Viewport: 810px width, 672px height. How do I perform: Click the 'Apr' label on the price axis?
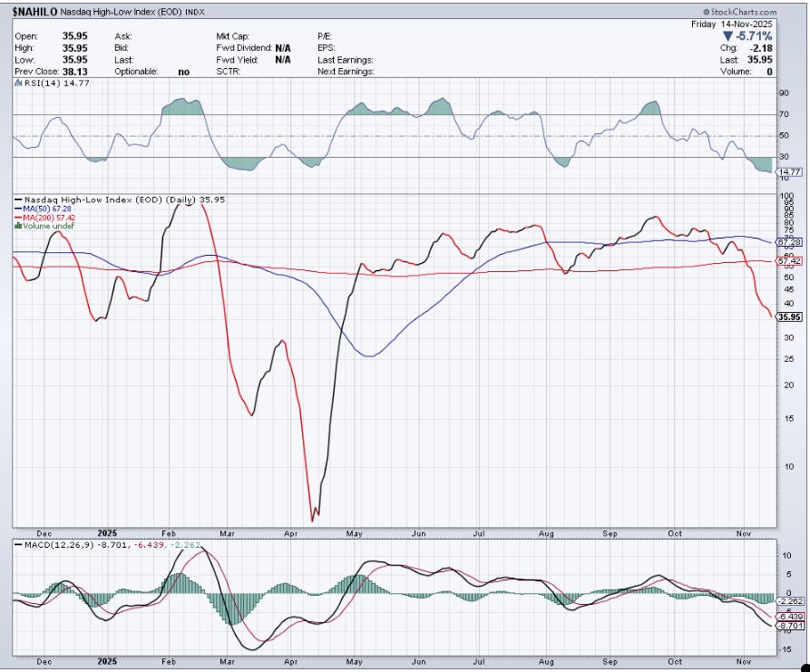coord(291,533)
